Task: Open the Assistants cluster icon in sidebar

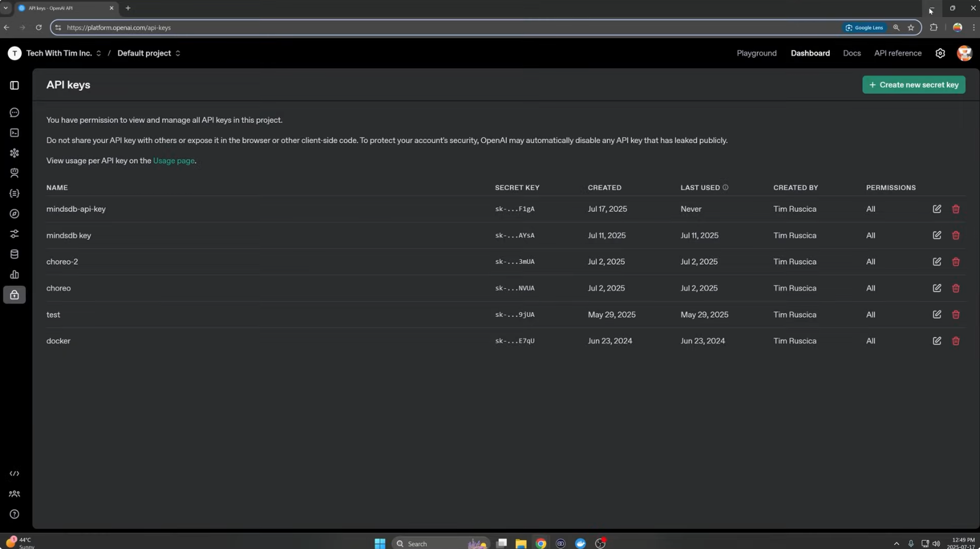Action: point(14,153)
